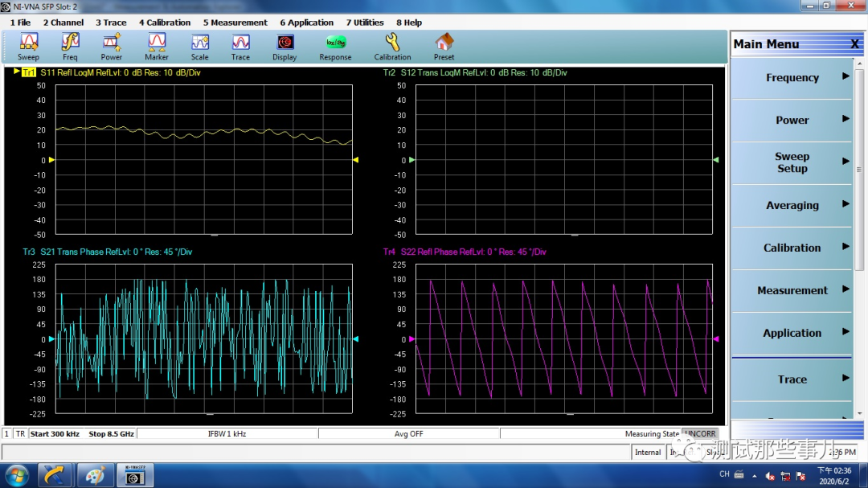Expand Application in Main Menu panel
Image resolution: width=868 pixels, height=488 pixels.
click(792, 333)
